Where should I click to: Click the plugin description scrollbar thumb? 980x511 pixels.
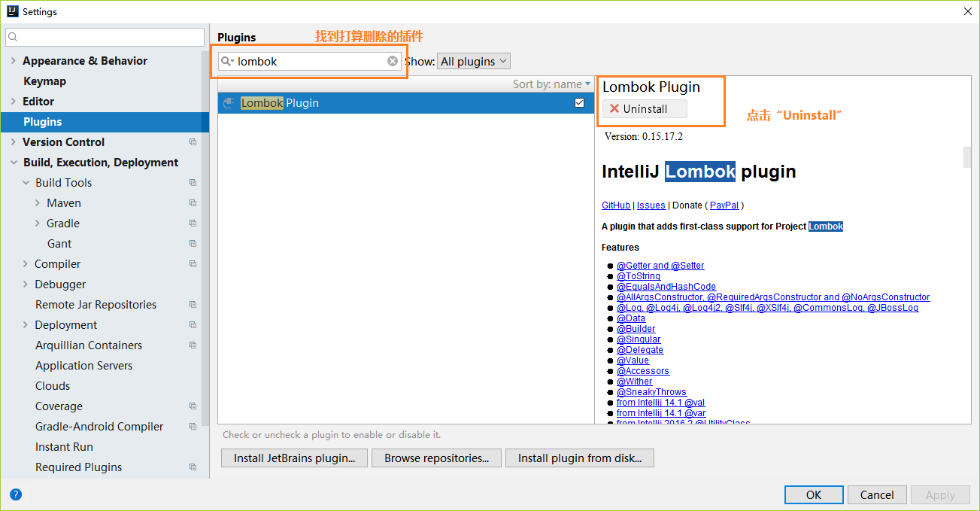tap(967, 157)
